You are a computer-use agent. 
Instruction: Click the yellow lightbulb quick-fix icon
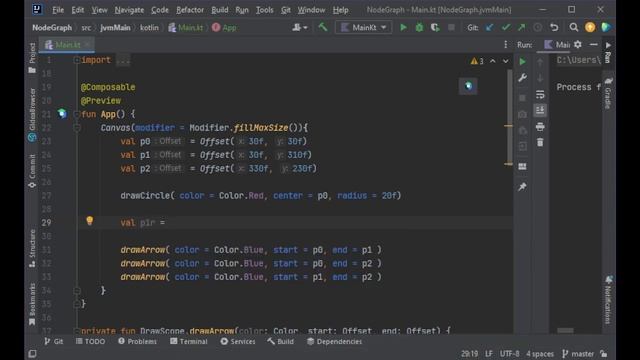[90, 221]
